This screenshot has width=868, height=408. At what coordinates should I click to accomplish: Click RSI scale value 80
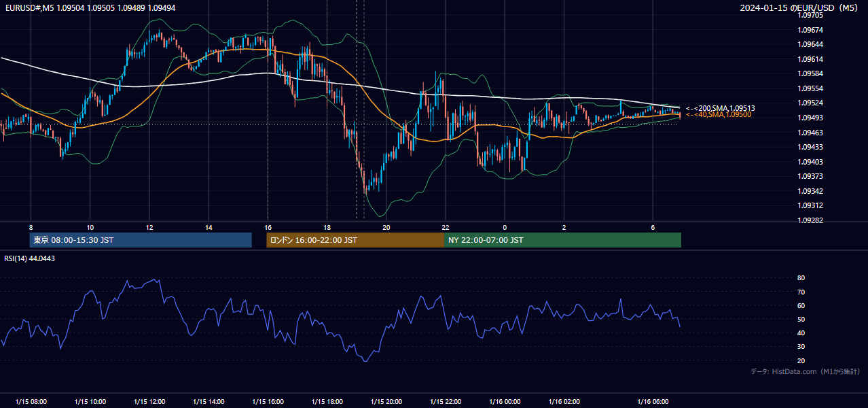coord(801,278)
